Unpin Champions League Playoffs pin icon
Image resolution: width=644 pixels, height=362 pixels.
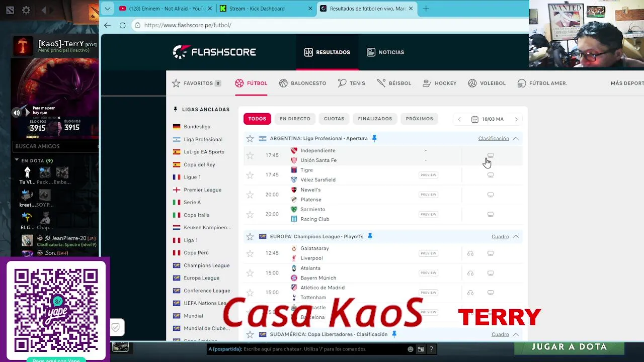point(370,236)
